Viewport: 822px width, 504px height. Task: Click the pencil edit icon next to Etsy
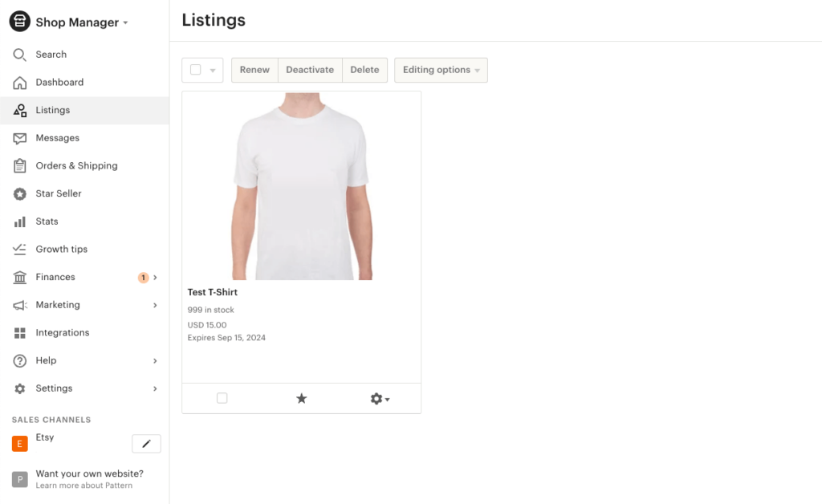click(x=146, y=443)
